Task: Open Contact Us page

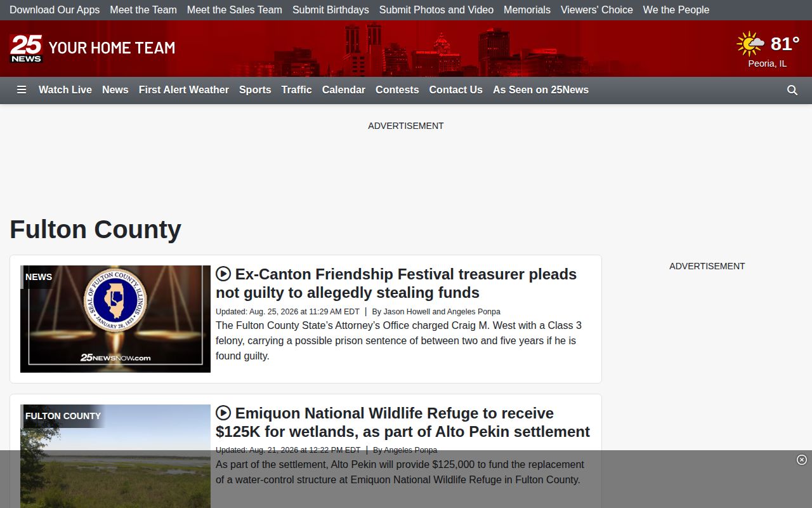Action: 456,90
